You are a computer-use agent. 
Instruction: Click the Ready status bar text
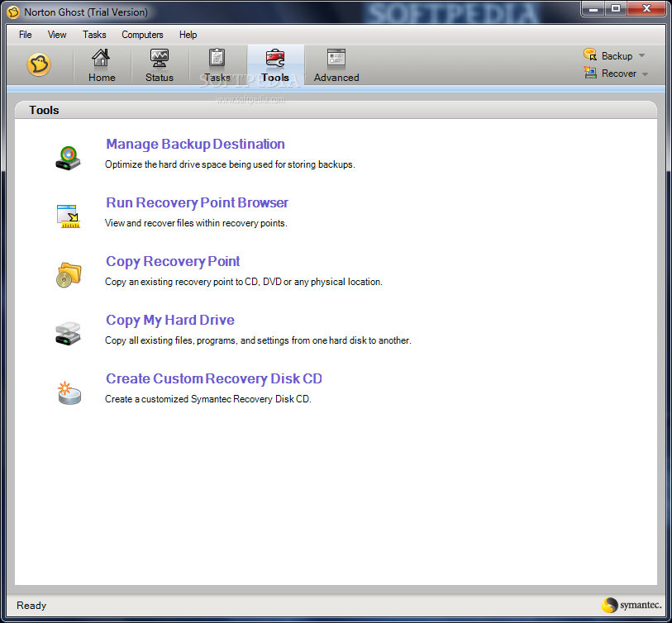[x=31, y=606]
